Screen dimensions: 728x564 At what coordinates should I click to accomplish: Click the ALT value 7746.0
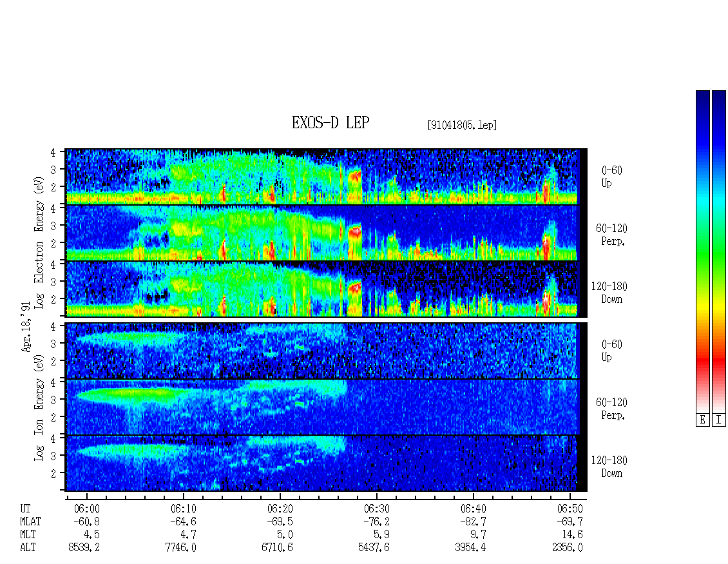click(x=180, y=547)
